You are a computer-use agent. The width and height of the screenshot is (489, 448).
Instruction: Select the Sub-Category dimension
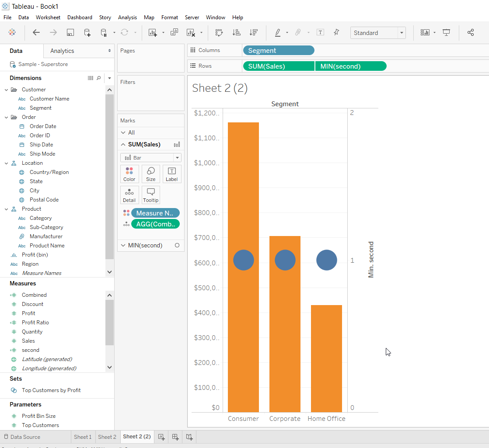coord(46,227)
